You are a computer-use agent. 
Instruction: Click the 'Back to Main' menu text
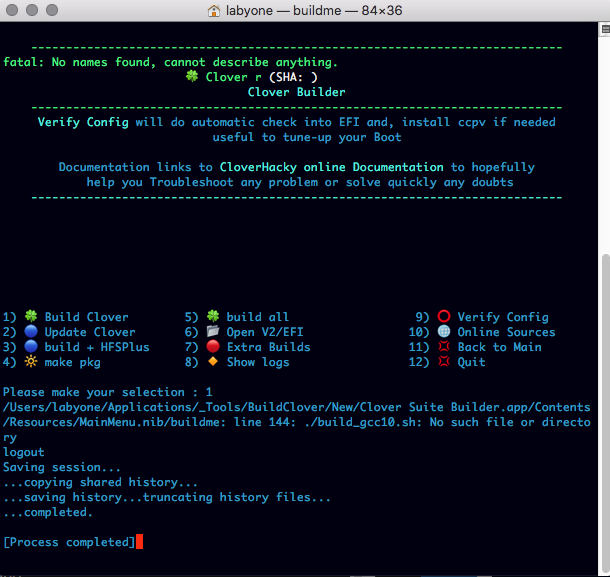pos(500,347)
